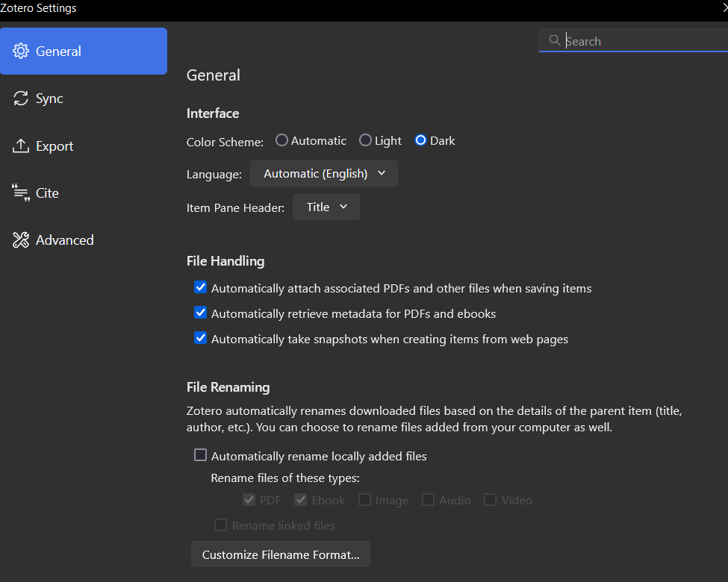Click the Interface heading text

click(213, 113)
